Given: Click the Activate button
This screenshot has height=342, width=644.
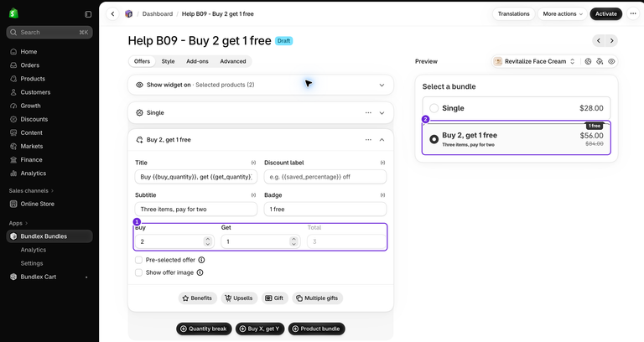Looking at the screenshot, I should 605,14.
